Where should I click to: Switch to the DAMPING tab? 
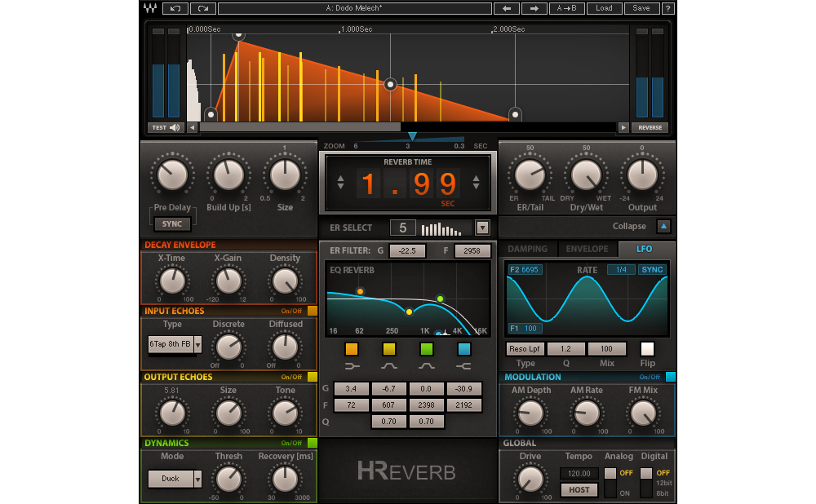[x=530, y=250]
